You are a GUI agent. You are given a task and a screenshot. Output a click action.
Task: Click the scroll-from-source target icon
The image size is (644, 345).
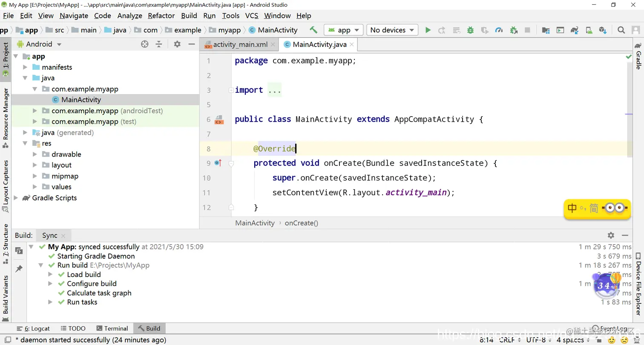(x=144, y=44)
